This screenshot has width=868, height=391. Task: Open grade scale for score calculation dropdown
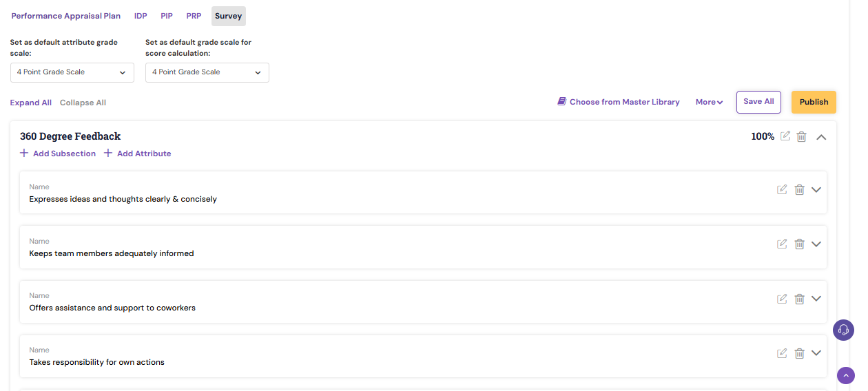207,72
